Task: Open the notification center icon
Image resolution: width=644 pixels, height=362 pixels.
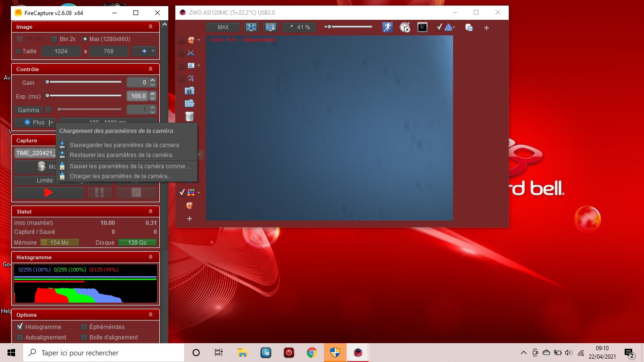Action: [x=629, y=353]
